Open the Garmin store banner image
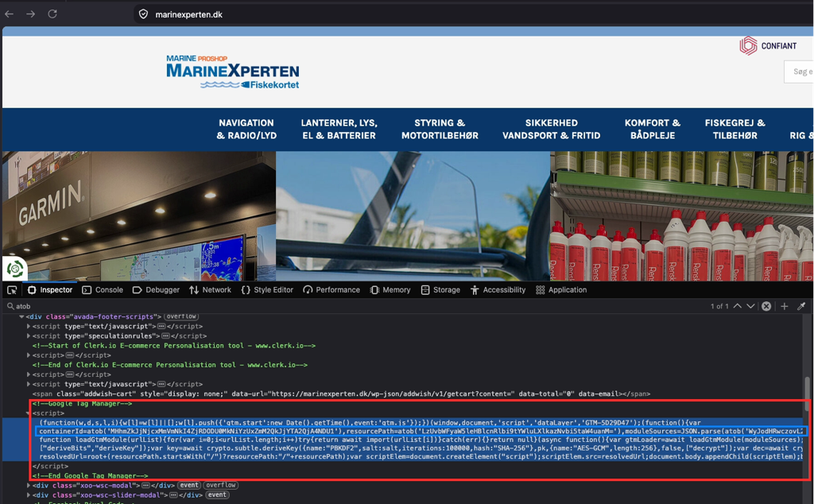 pyautogui.click(x=139, y=216)
